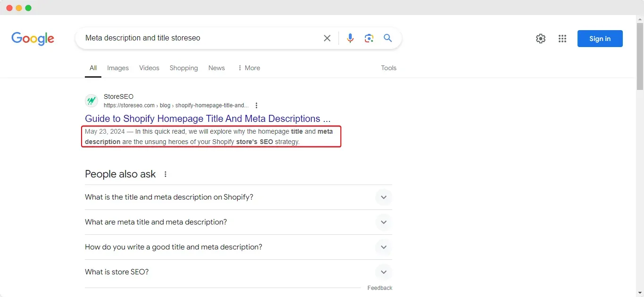Viewport: 644px width, 297px height.
Task: Start voice search with microphone icon
Action: pos(350,38)
